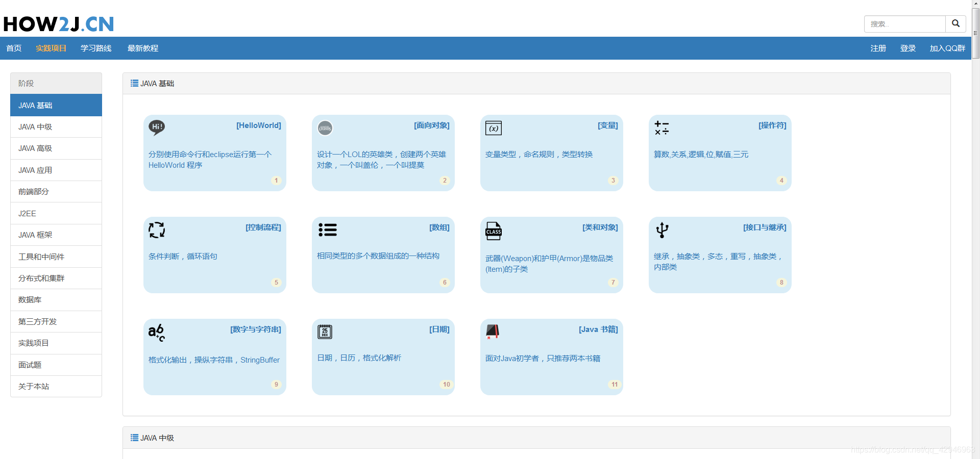Click description 条件判断，循环语句

183,257
